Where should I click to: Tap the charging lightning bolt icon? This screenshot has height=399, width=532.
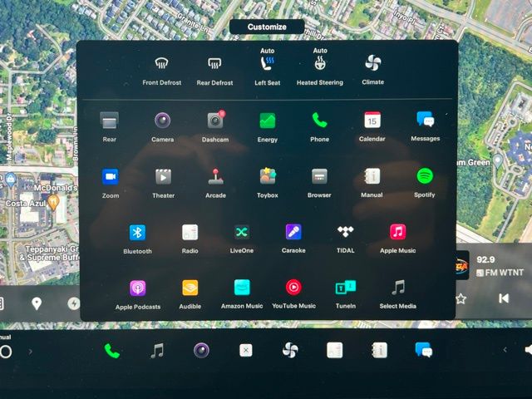(74, 303)
